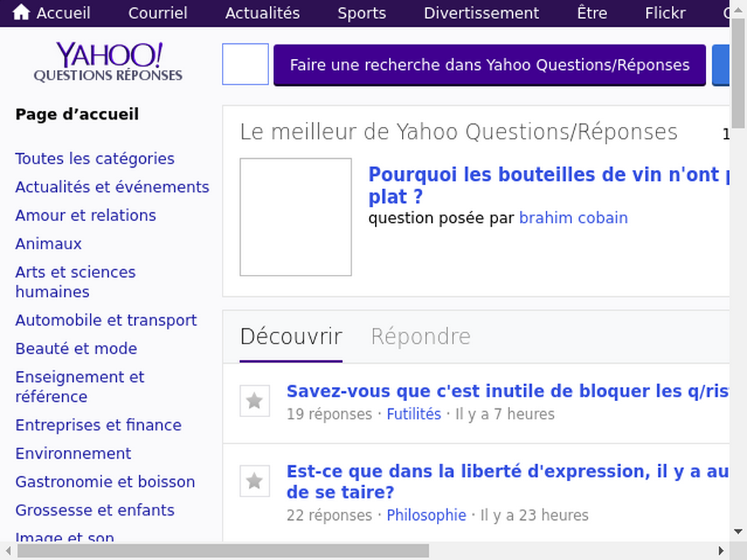Open Arts et sciences humaines category
747x560 pixels.
[x=75, y=282]
